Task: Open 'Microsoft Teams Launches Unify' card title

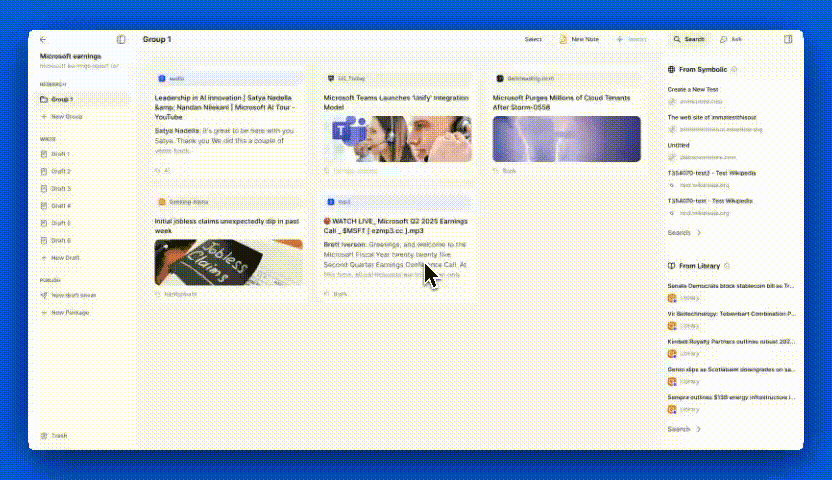Action: point(396,102)
